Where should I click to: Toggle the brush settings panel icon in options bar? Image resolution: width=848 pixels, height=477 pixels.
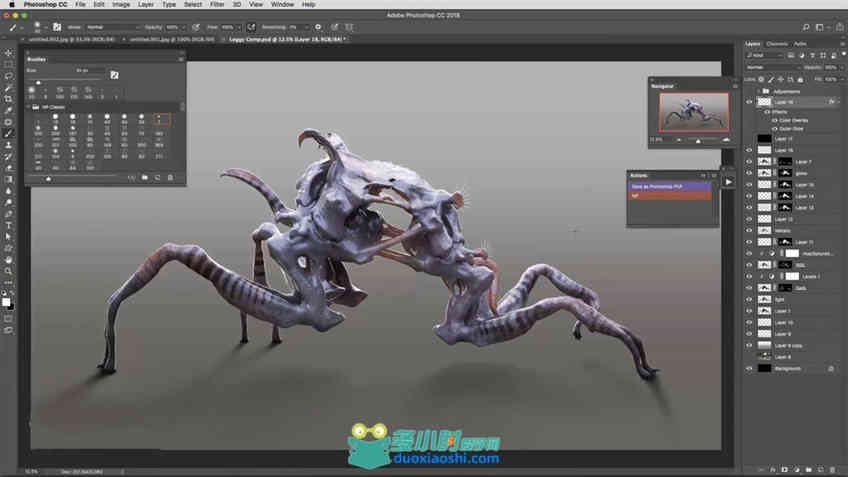tap(57, 27)
